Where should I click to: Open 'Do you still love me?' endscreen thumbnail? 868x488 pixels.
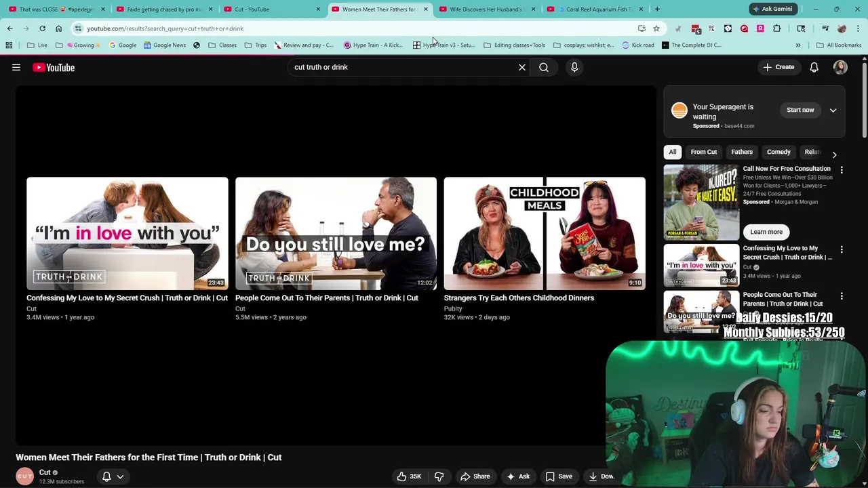pos(336,233)
